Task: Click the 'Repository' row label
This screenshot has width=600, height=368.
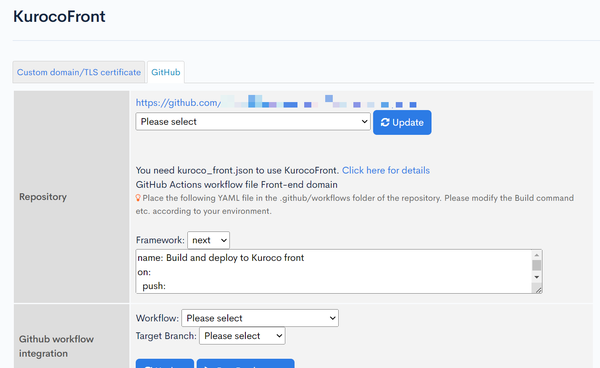Action: click(43, 197)
